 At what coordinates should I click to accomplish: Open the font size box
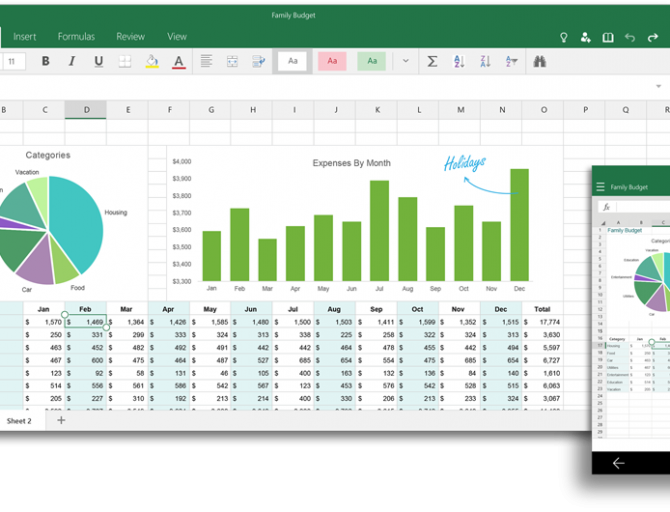[13, 61]
